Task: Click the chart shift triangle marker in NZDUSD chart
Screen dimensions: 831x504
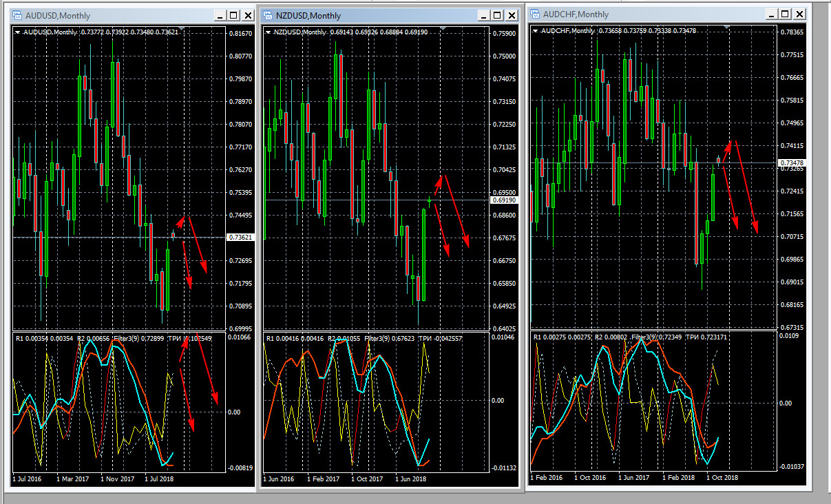Action: (x=443, y=28)
